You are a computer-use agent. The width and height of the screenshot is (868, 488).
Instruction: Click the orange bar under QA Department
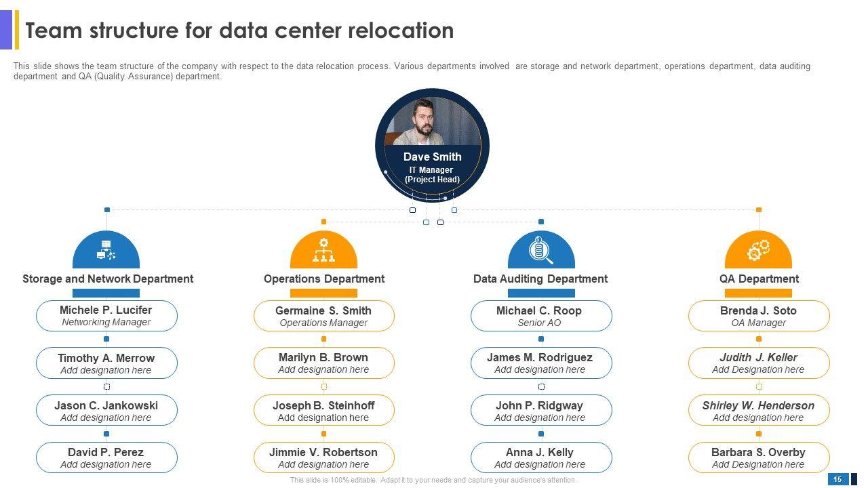coord(758,293)
